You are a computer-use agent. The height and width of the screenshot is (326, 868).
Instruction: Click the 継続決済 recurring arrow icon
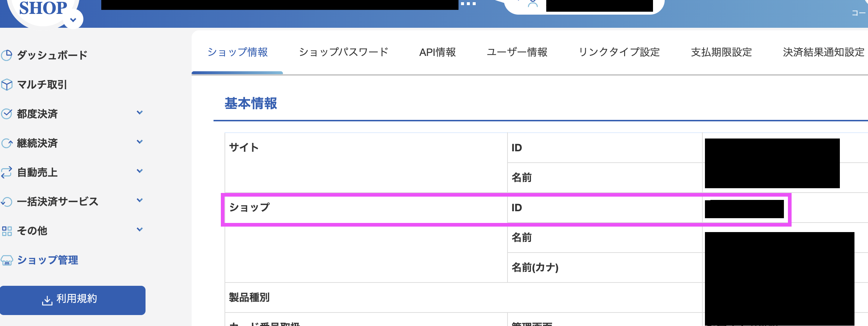7,143
